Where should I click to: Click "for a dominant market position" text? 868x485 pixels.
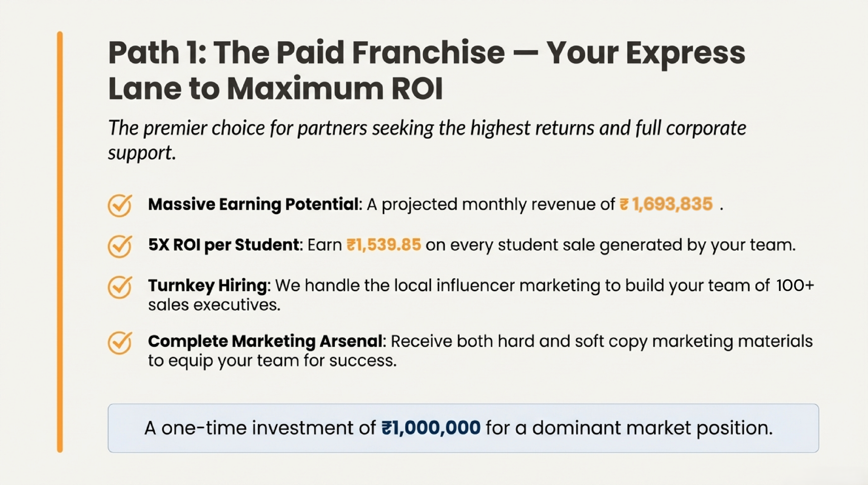coord(629,428)
